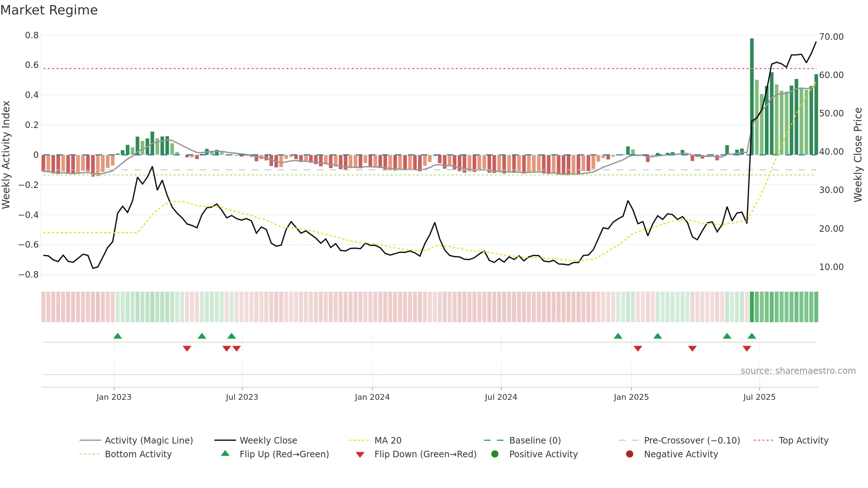Viewport: 868px width, 488px height.
Task: Click the 60.00 price axis tick
Action: click(x=831, y=75)
